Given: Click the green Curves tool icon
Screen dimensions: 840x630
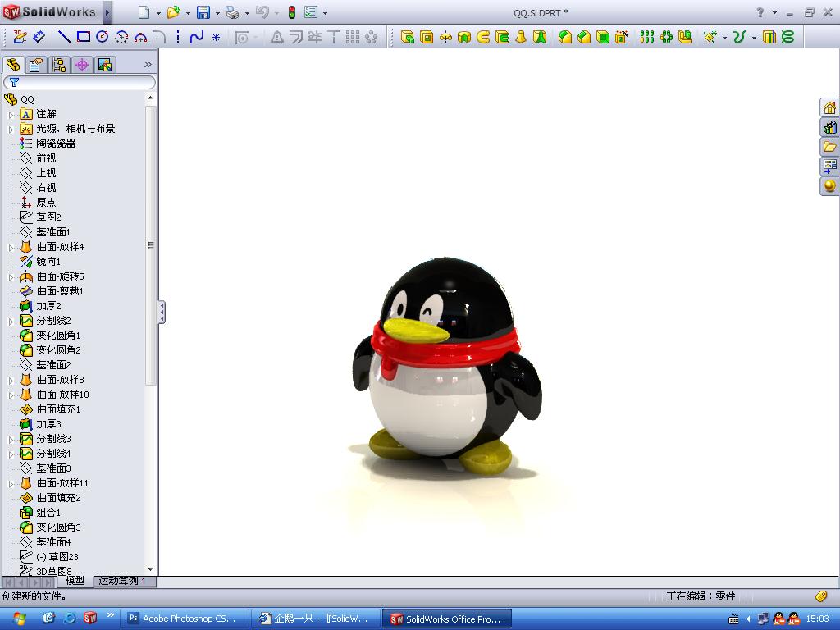Looking at the screenshot, I should pos(739,36).
